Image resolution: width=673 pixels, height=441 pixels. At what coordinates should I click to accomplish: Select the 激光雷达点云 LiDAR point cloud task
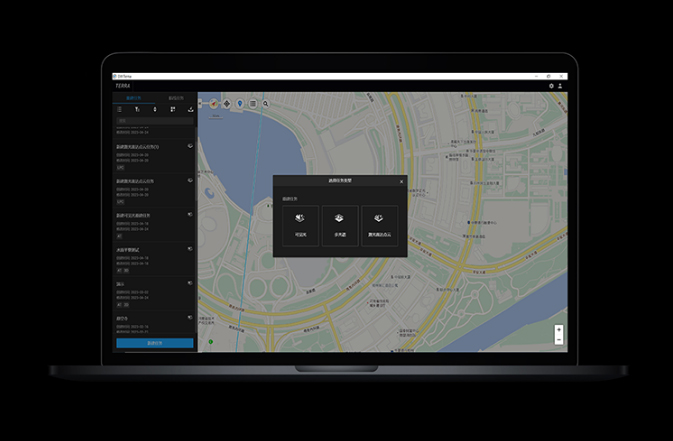point(380,225)
